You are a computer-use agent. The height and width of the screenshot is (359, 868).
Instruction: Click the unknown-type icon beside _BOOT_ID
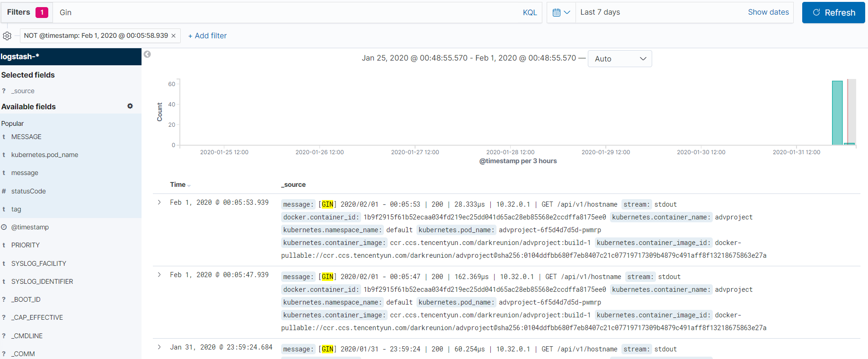click(4, 299)
